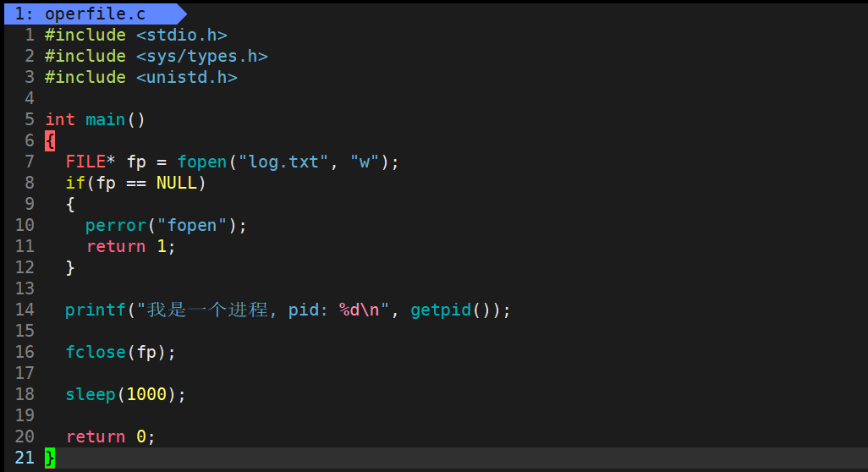Click the "w" mode string argument
The width and height of the screenshot is (868, 472).
tap(365, 162)
